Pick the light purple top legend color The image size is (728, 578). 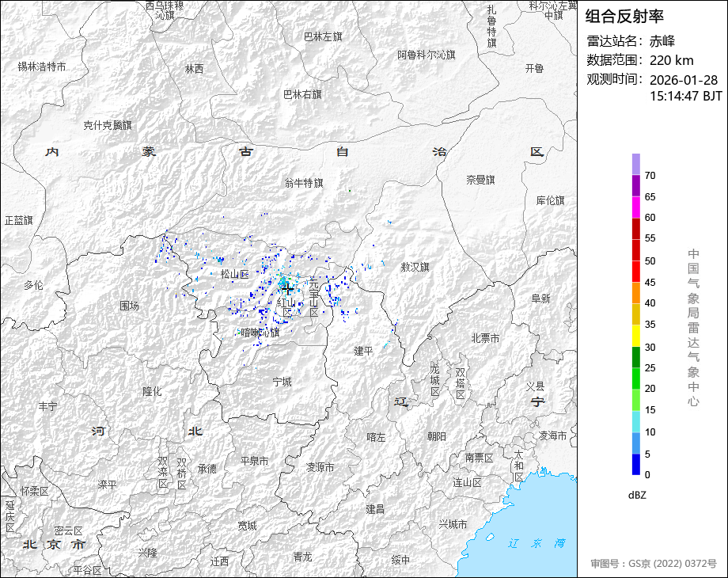636,164
